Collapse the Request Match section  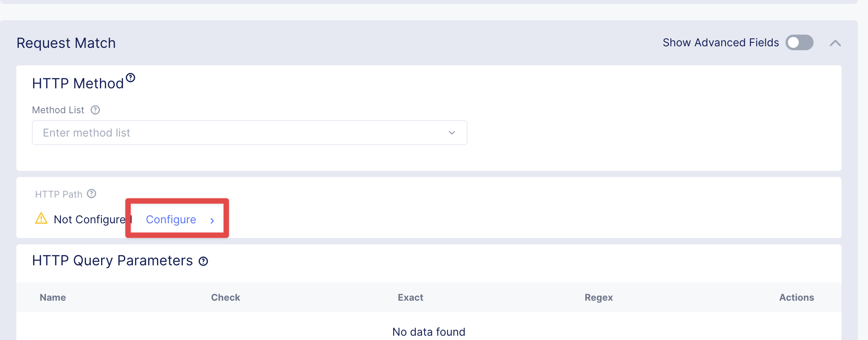coord(835,43)
